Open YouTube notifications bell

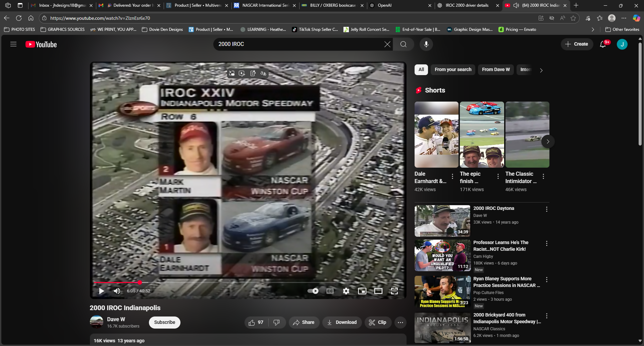point(603,44)
